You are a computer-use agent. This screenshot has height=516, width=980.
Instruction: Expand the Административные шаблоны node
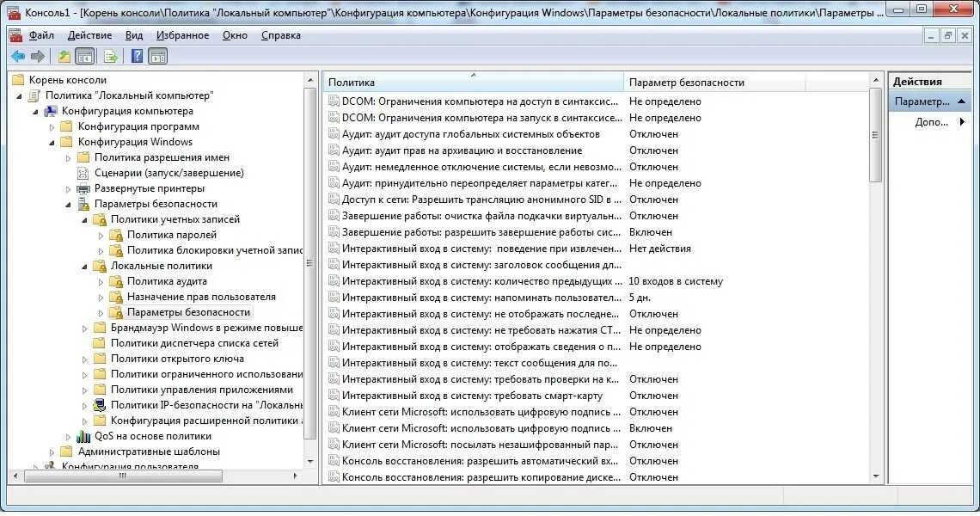click(52, 451)
